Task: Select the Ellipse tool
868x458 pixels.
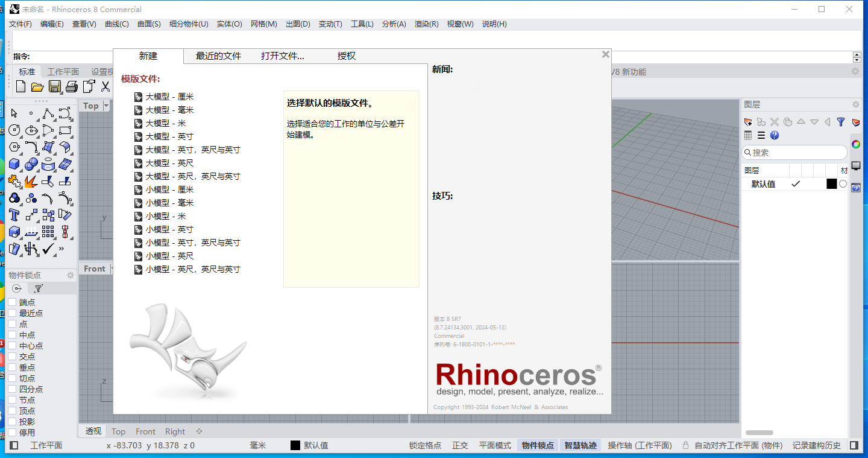Action: tap(31, 130)
